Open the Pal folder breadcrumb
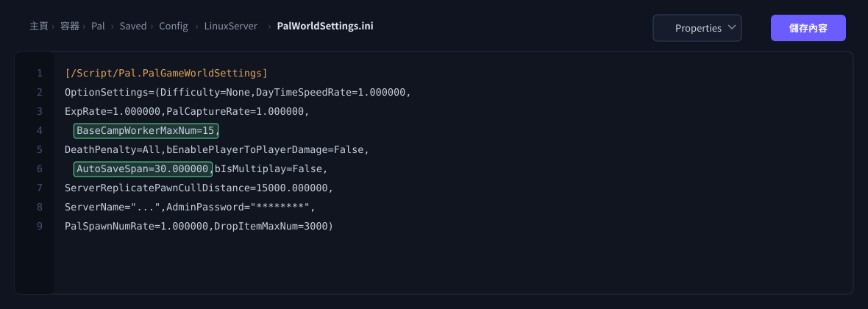The width and height of the screenshot is (868, 309). [98, 26]
